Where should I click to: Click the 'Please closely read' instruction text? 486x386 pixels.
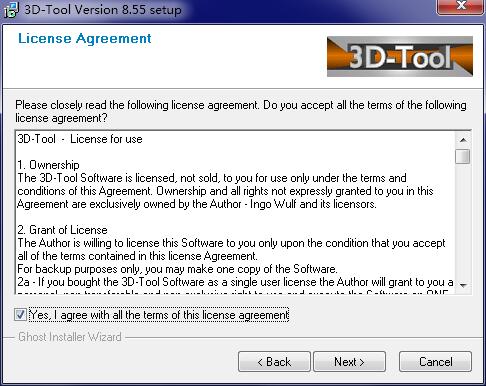pos(241,111)
